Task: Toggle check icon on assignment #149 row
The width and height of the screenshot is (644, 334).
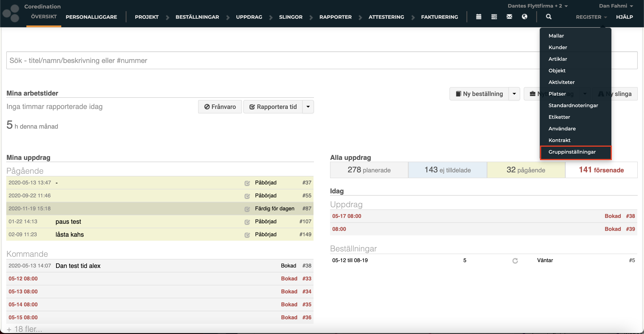Action: (247, 235)
